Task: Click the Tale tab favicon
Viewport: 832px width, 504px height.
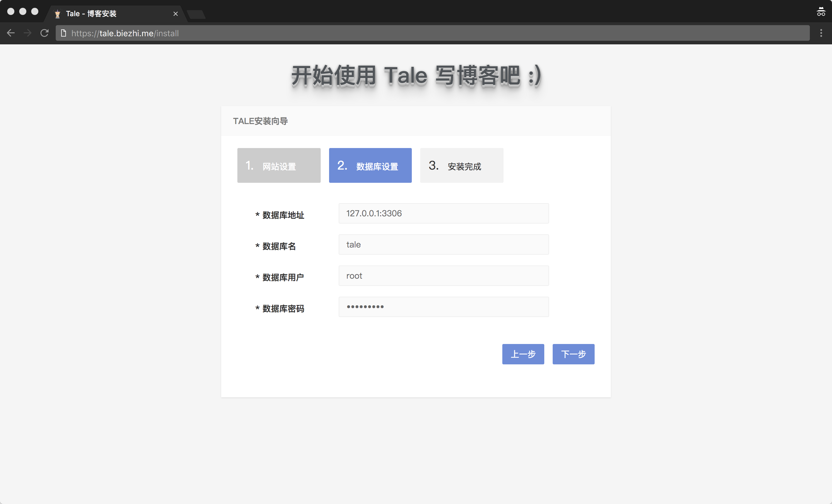Action: [x=58, y=14]
